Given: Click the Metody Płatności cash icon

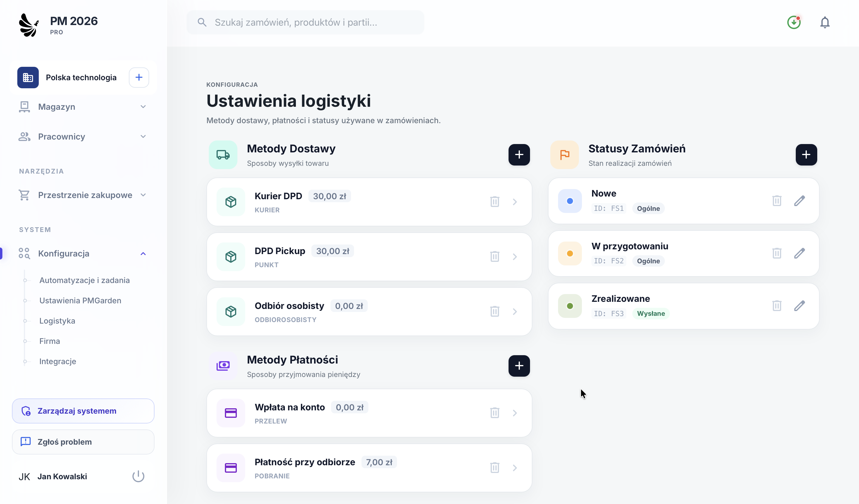Looking at the screenshot, I should (x=223, y=366).
